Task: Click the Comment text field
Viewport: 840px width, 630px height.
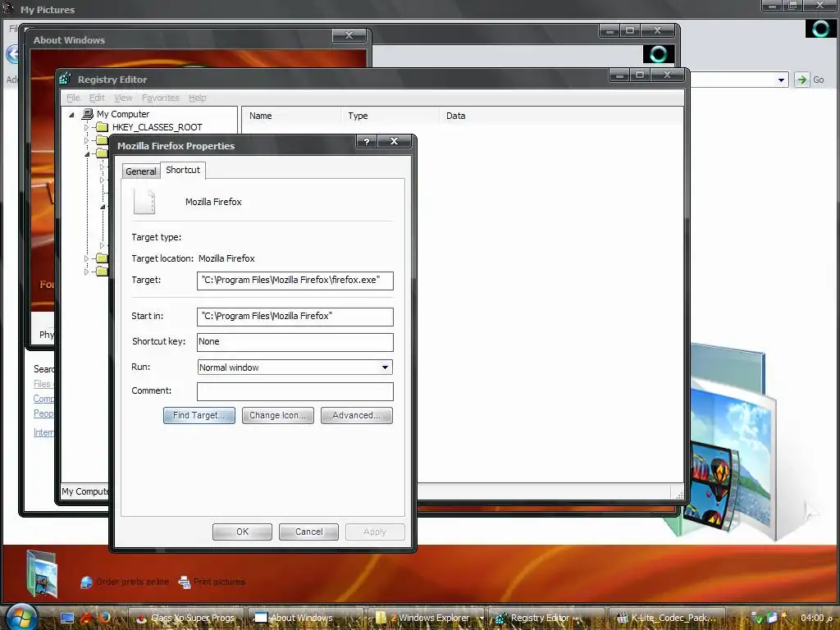Action: click(295, 391)
